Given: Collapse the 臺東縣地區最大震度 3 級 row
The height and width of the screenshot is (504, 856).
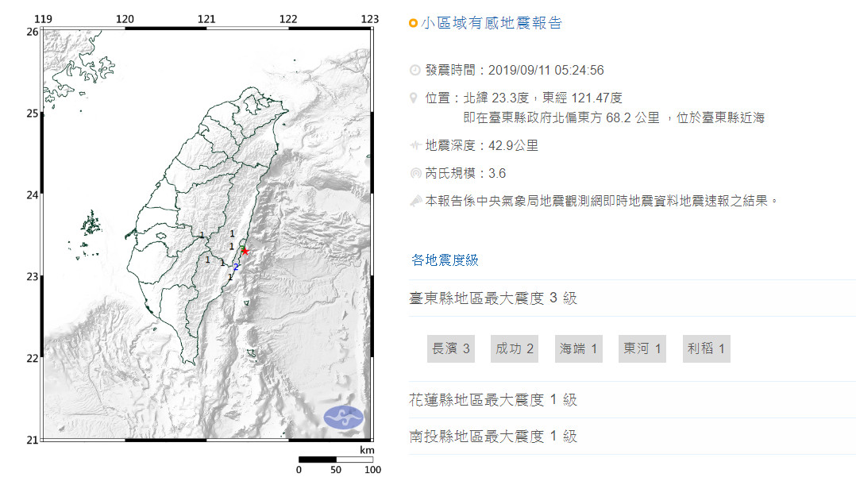Looking at the screenshot, I should [492, 299].
